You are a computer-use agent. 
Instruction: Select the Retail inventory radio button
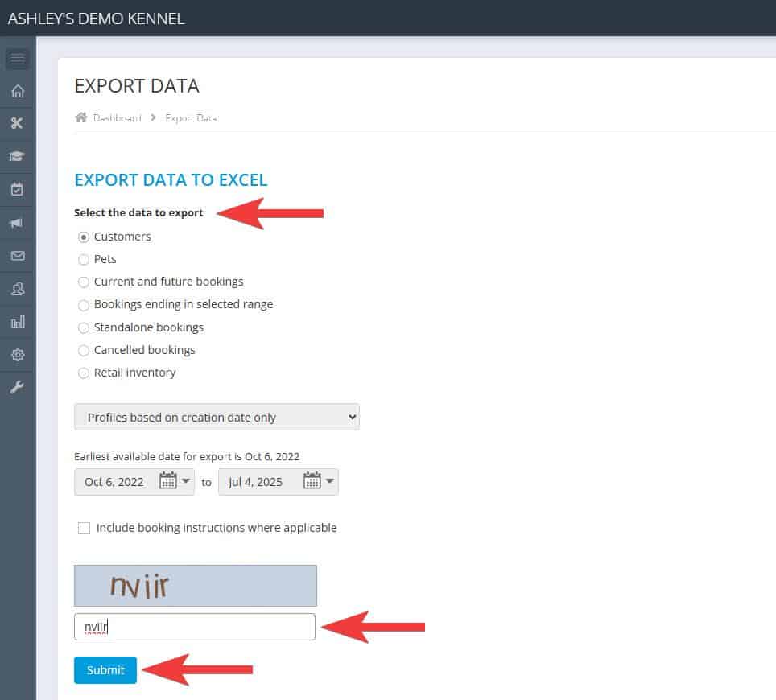[x=84, y=373]
